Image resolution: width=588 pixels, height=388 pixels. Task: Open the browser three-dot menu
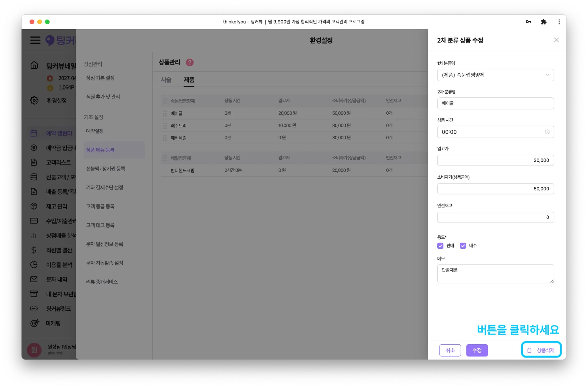(559, 22)
